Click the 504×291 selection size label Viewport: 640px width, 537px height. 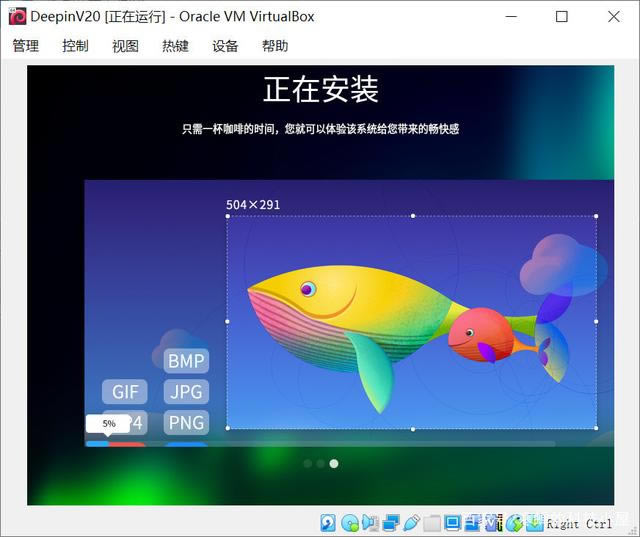(x=253, y=204)
